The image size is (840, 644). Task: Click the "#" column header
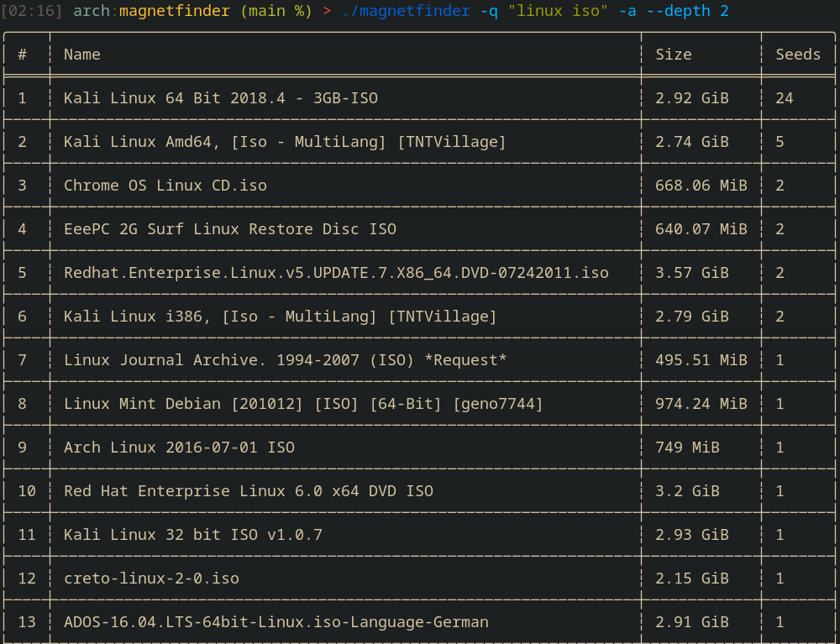[x=22, y=55]
